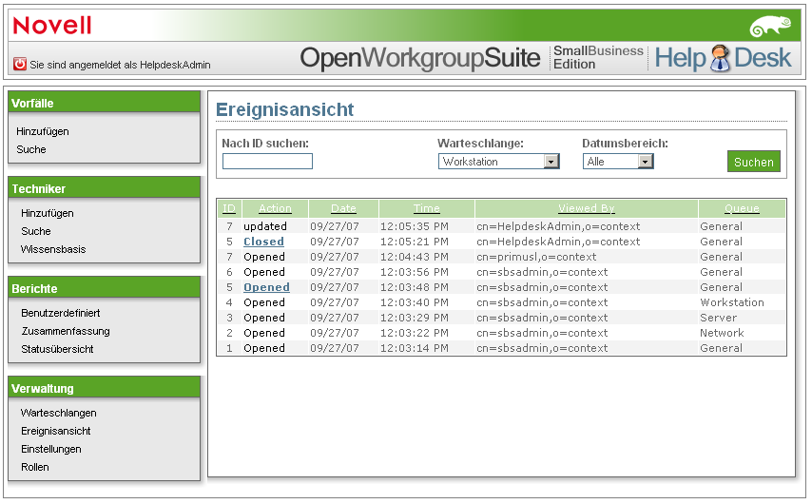Click the OpenWorkgroupSuite title
The image size is (812, 504).
[x=420, y=58]
